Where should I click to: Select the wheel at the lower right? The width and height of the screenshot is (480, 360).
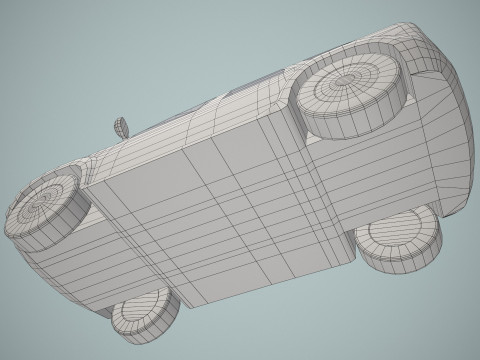point(399,241)
